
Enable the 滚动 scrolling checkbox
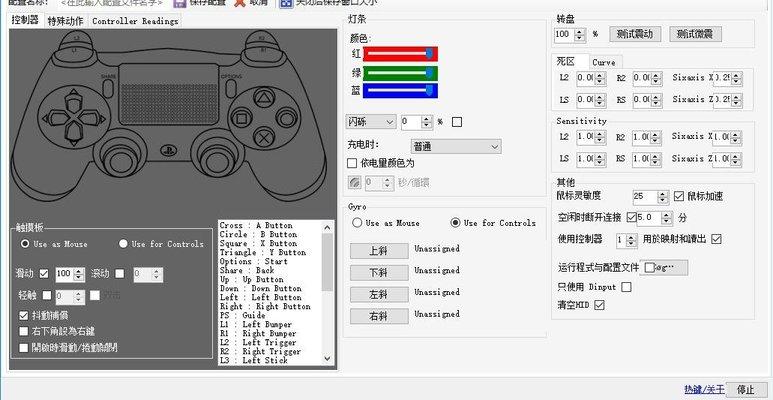[120, 274]
